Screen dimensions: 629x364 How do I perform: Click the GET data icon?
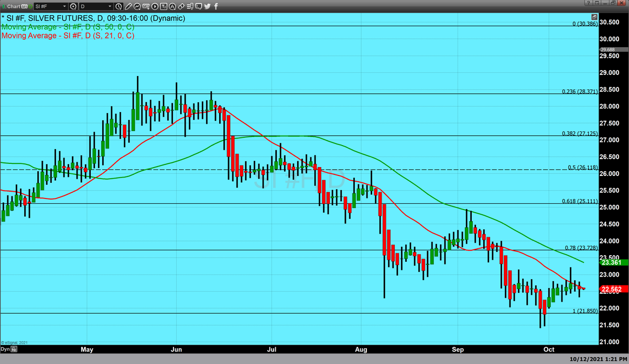point(146,6)
